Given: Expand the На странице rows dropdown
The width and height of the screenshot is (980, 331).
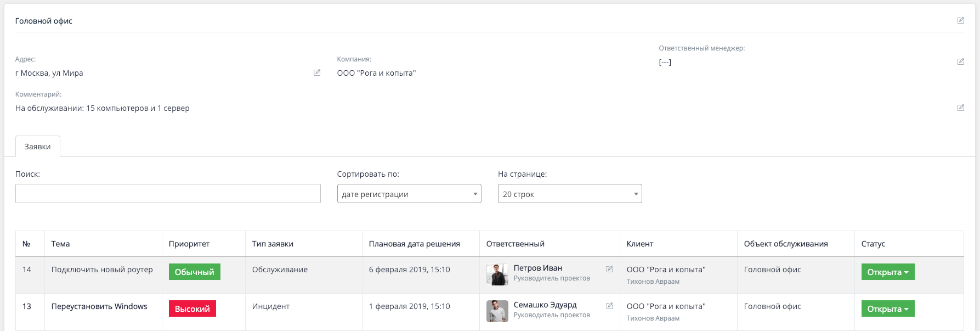Looking at the screenshot, I should (569, 194).
